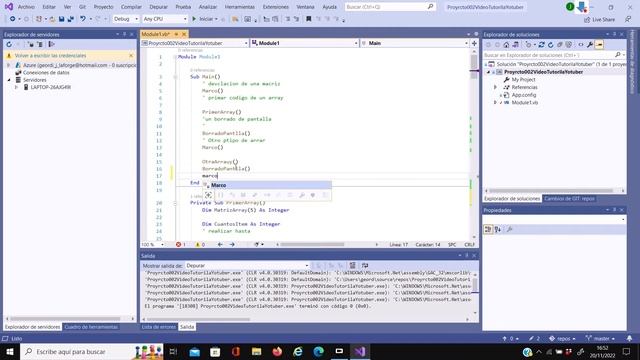Open Mostrar salida de Depurar dropdown
This screenshot has width=640, height=360.
[247, 265]
